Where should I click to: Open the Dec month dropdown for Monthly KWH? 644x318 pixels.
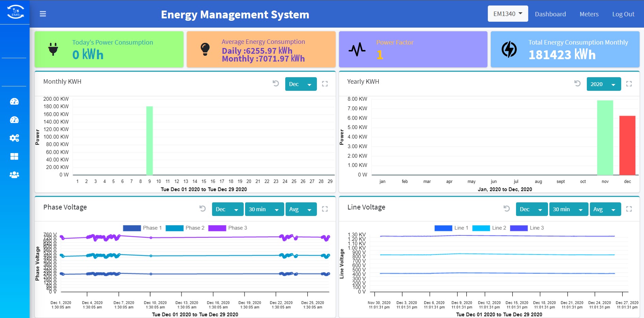pos(301,84)
